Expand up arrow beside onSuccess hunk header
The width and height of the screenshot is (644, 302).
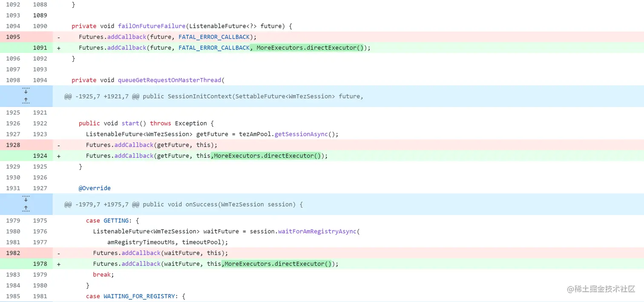[x=26, y=209]
